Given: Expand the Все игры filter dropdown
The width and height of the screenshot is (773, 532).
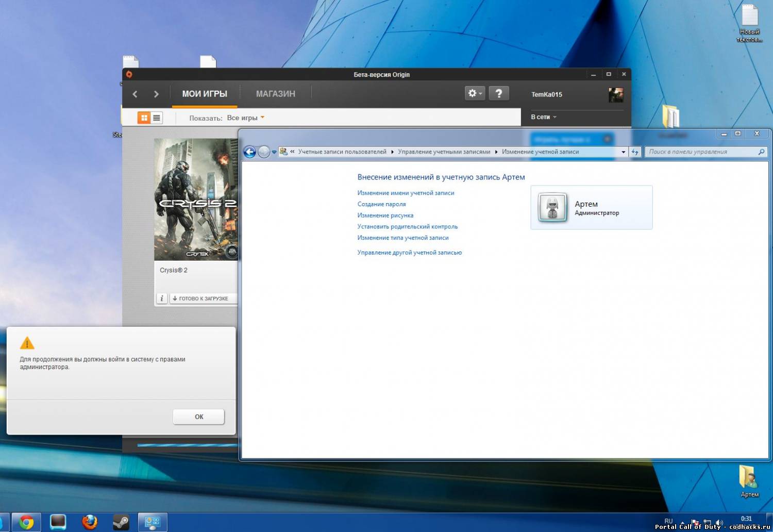Looking at the screenshot, I should pyautogui.click(x=246, y=118).
